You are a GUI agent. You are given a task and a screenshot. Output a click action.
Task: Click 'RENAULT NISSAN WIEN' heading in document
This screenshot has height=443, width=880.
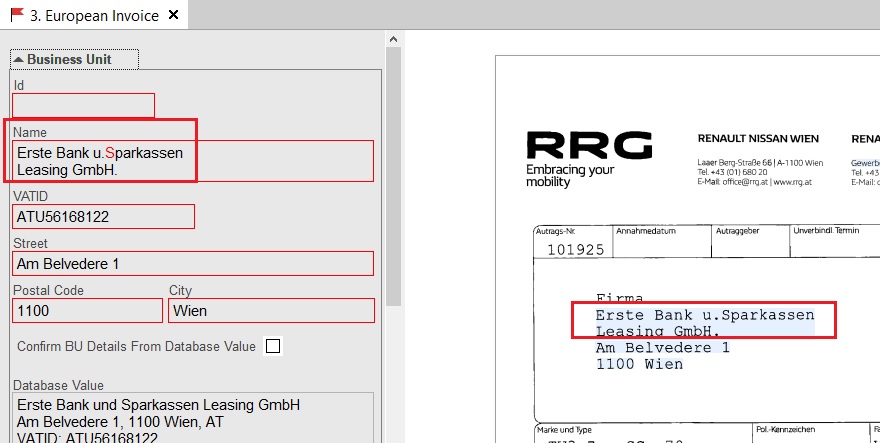point(758,139)
